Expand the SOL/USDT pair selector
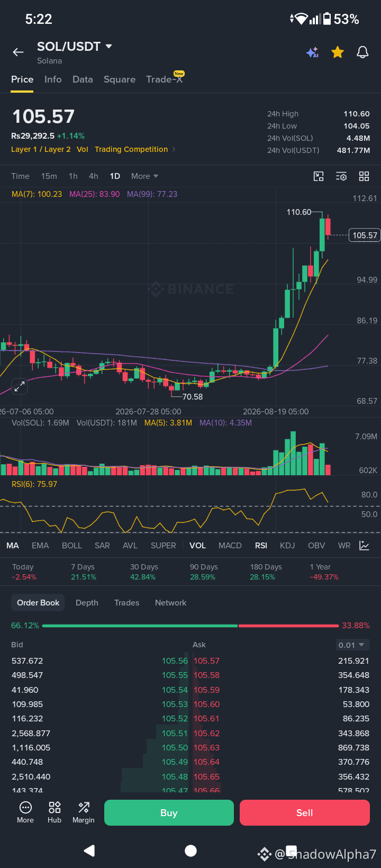Viewport: 381px width, 868px height. (75, 47)
